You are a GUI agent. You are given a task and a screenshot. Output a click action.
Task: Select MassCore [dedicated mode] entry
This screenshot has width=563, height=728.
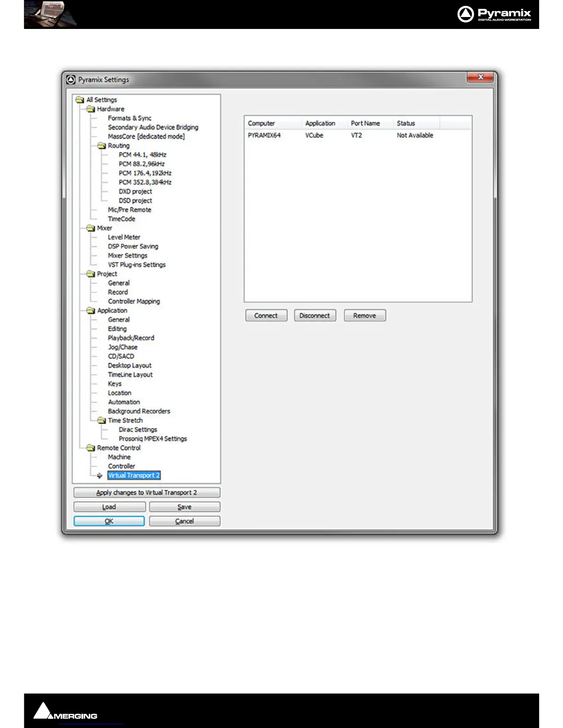[x=146, y=136]
